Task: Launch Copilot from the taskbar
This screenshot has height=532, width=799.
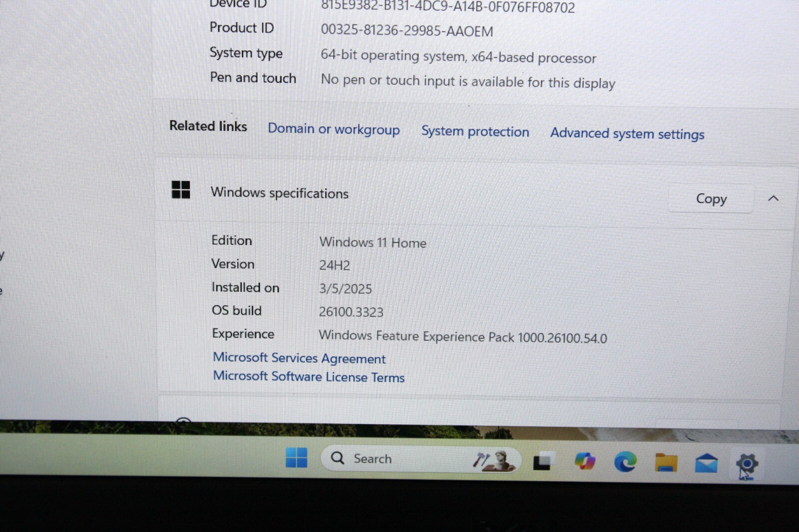Action: tap(585, 461)
